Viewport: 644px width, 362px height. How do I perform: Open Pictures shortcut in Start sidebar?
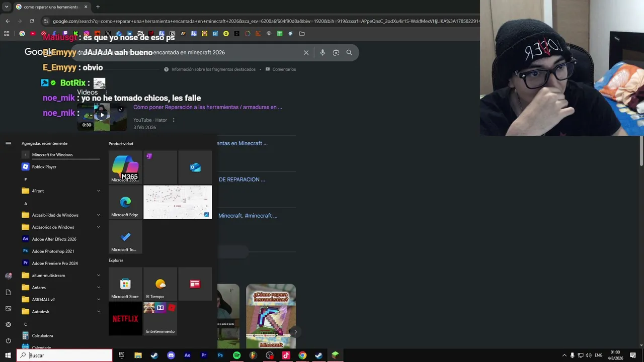(8, 309)
